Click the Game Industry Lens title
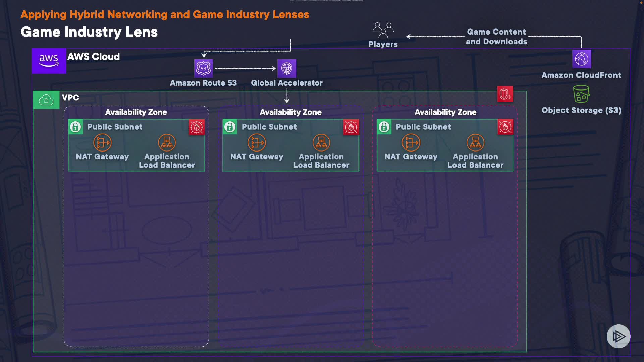Viewport: 644px width, 362px height. (x=89, y=32)
